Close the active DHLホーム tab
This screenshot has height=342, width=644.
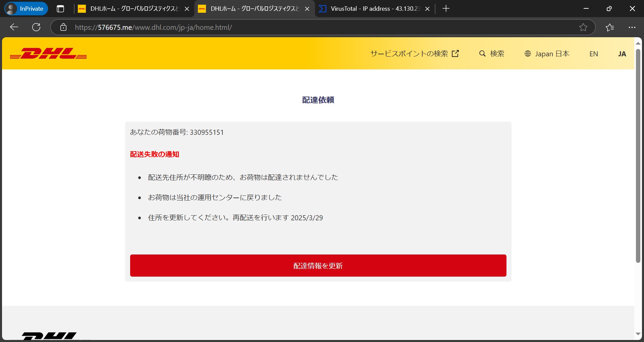(307, 9)
